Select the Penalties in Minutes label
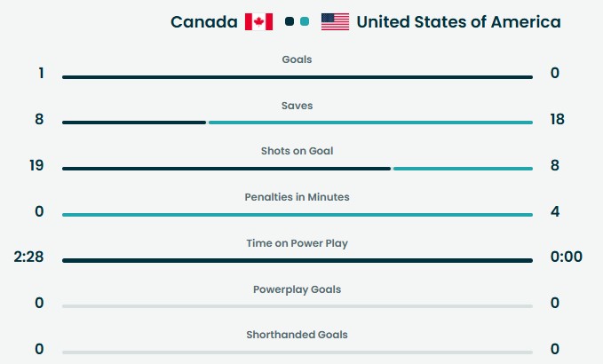The image size is (603, 364). pos(297,197)
